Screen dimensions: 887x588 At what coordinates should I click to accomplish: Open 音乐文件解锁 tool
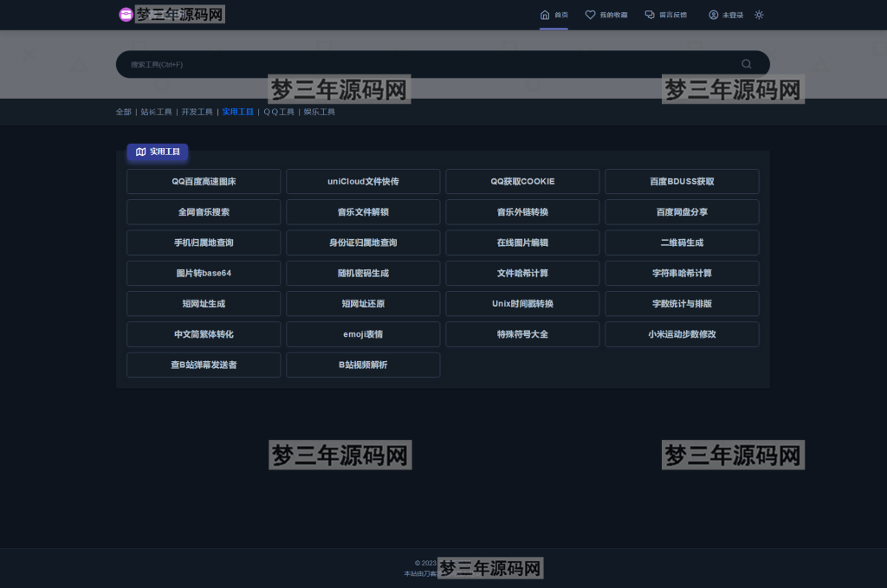pos(363,212)
